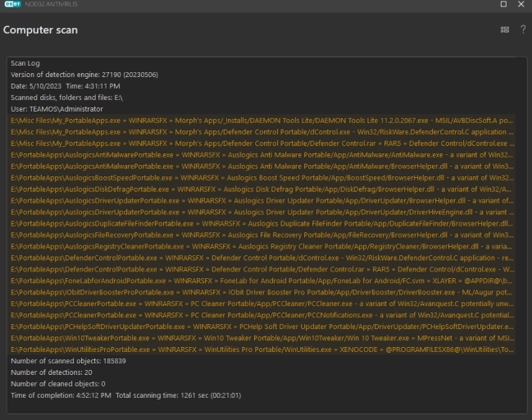Select the 'User: TEAMOS\Administrator' line
Image resolution: width=532 pixels, height=420 pixels.
(x=57, y=109)
